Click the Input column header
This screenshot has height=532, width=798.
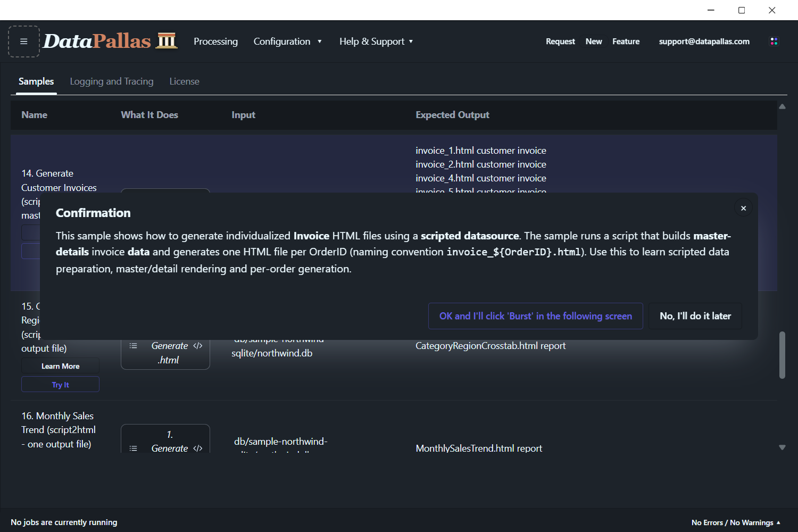(x=243, y=115)
